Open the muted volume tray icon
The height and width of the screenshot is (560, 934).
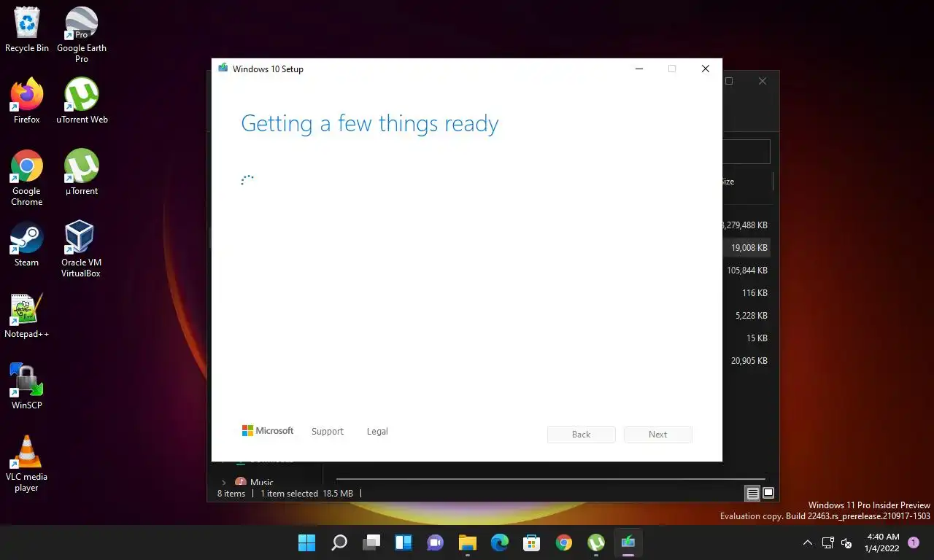(846, 542)
